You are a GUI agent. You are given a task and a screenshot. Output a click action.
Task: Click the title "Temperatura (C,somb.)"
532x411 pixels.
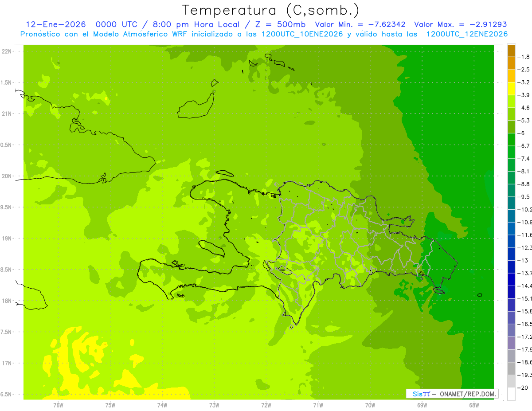coord(271,11)
